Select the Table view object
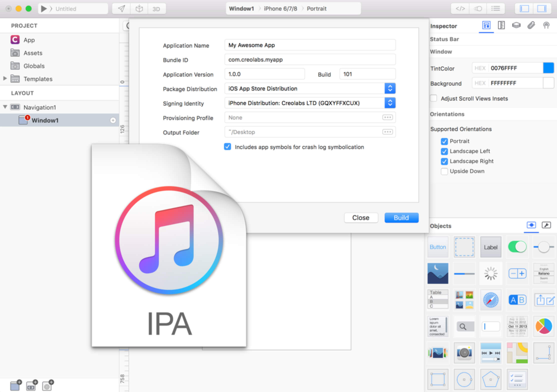Screen dimensions: 557x392 (438, 299)
